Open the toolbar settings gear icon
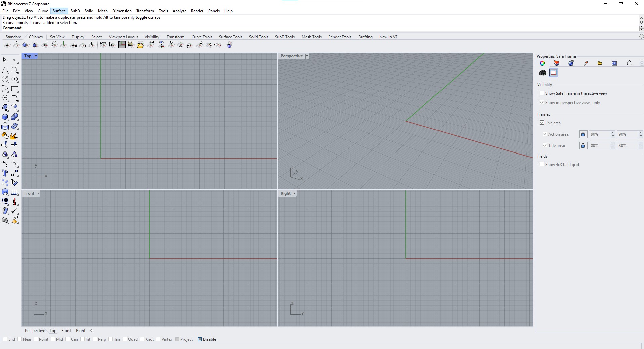This screenshot has height=349, width=644. pyautogui.click(x=641, y=37)
